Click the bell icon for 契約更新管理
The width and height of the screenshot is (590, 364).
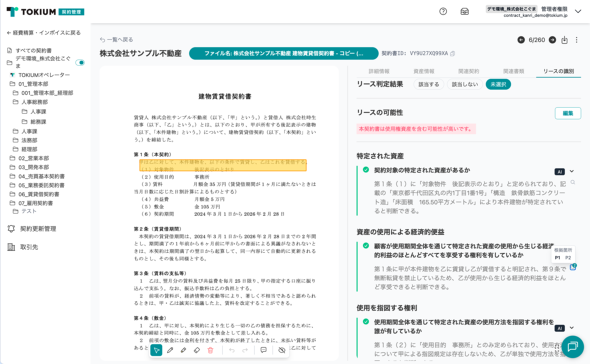11,229
